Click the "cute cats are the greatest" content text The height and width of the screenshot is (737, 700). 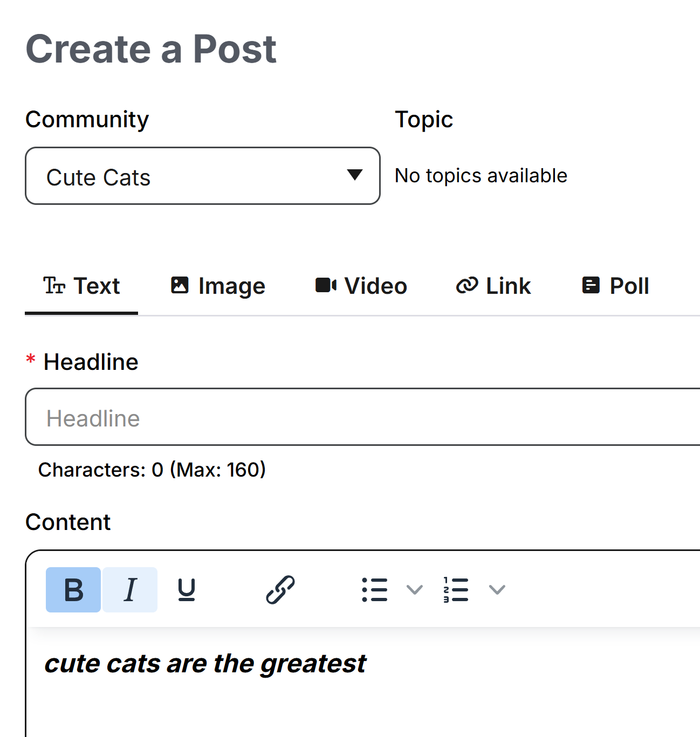click(x=205, y=664)
